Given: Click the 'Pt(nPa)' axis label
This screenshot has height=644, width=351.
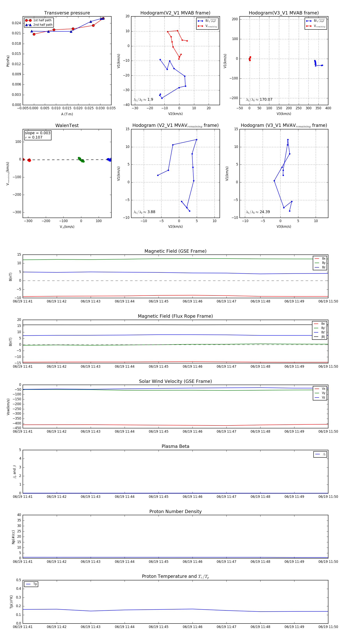Looking at the screenshot, I should pyautogui.click(x=8, y=61).
